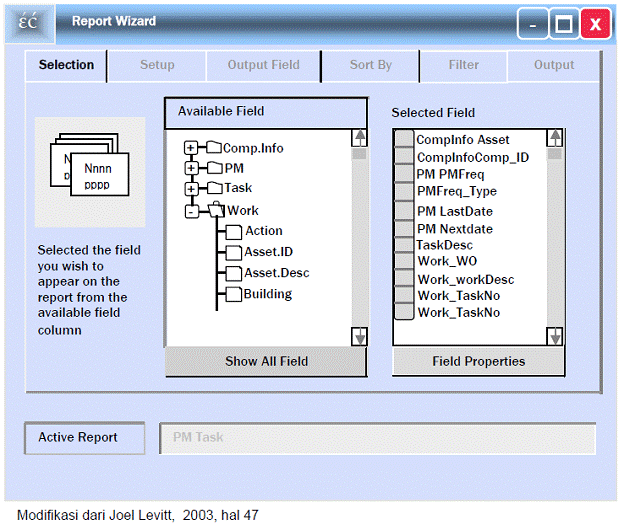
Task: Select PMFreq_Type in Selected Field
Action: click(457, 191)
